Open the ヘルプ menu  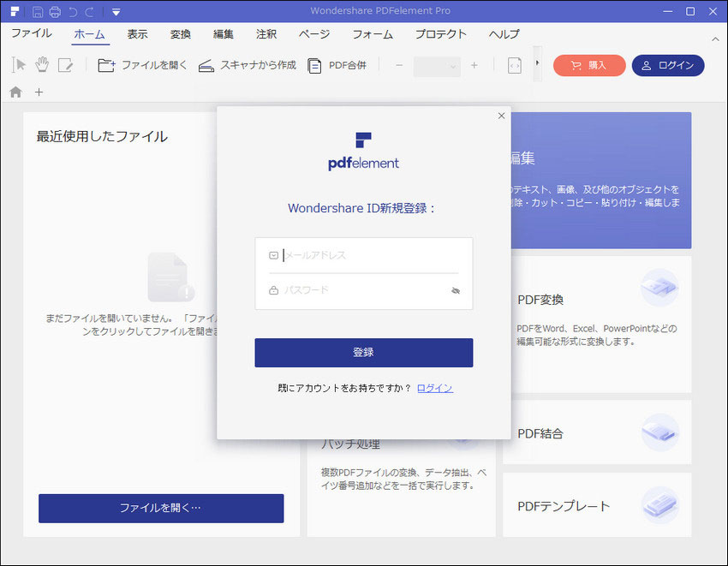(x=504, y=34)
